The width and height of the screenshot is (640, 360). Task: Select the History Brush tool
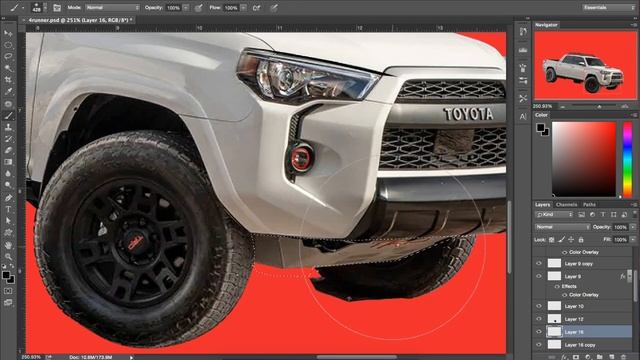click(8, 139)
